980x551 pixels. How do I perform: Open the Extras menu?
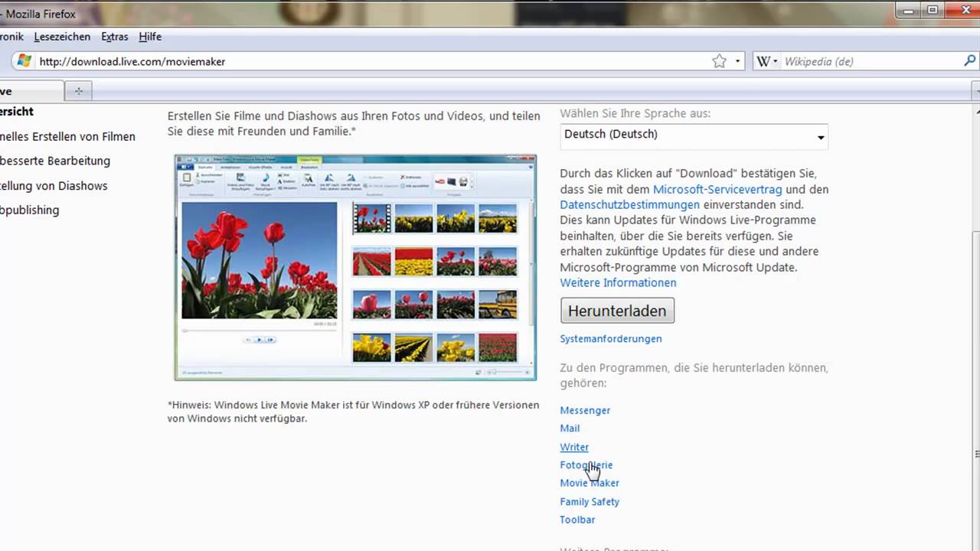(x=115, y=37)
